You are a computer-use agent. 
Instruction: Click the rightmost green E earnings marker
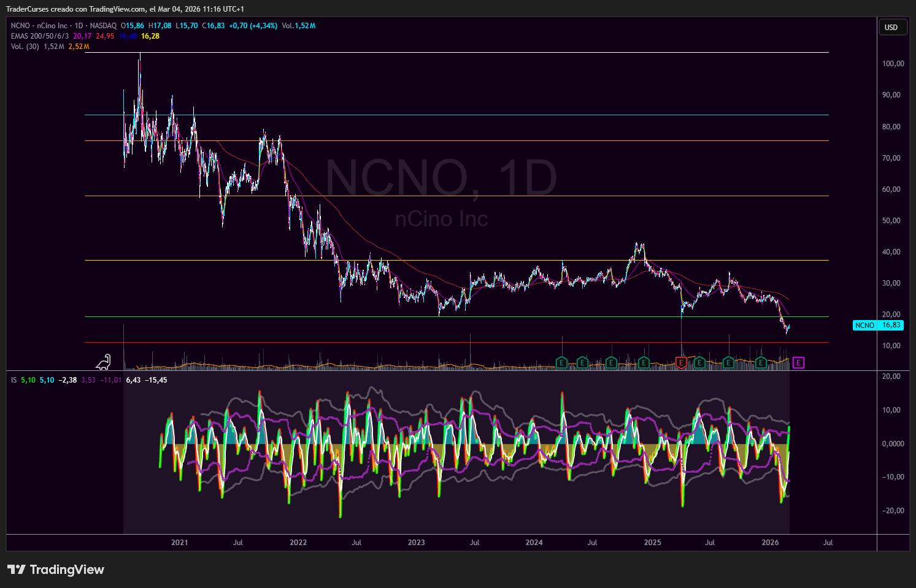point(761,362)
